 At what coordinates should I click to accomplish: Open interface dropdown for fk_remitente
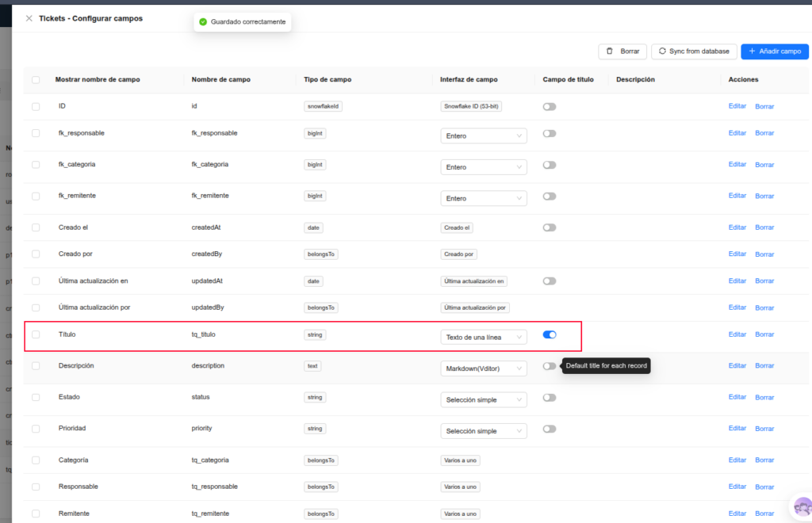pyautogui.click(x=484, y=199)
